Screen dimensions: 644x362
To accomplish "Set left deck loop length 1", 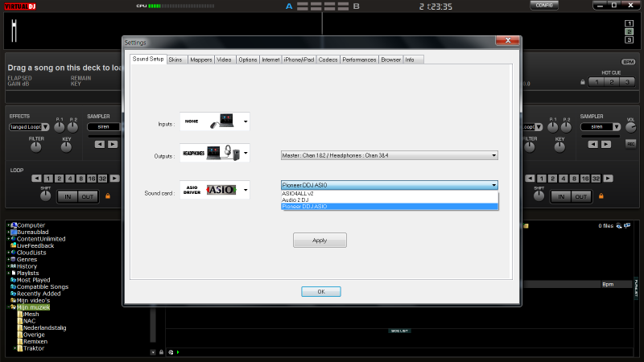I will [48, 179].
